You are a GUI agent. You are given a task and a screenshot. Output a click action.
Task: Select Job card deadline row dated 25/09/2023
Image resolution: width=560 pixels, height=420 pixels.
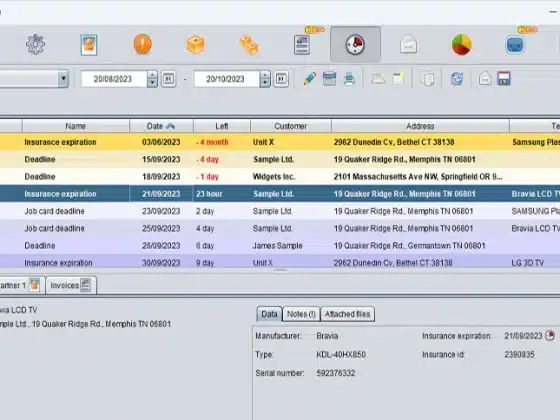click(280, 228)
